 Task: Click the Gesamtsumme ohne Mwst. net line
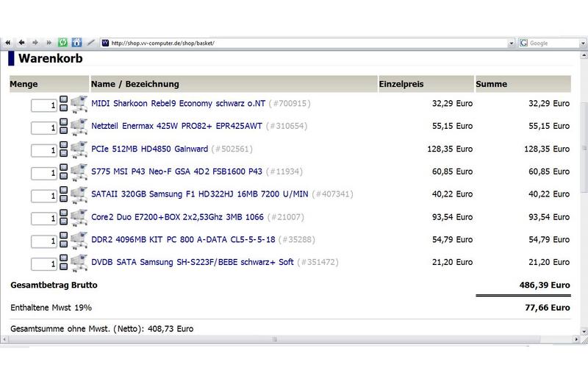tap(102, 328)
